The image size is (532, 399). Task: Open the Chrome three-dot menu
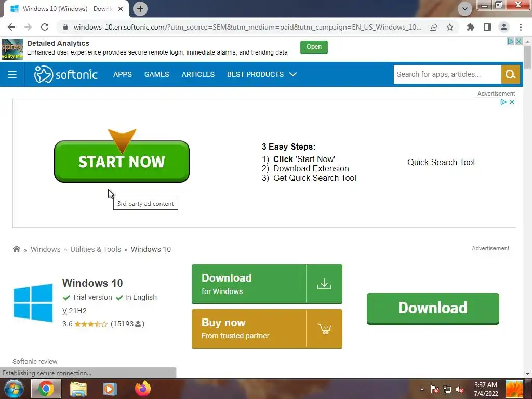click(x=521, y=27)
